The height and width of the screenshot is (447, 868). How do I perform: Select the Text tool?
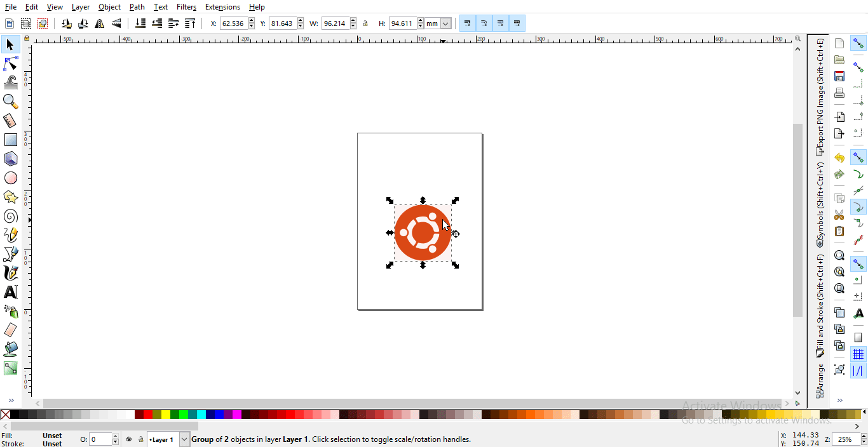point(10,292)
